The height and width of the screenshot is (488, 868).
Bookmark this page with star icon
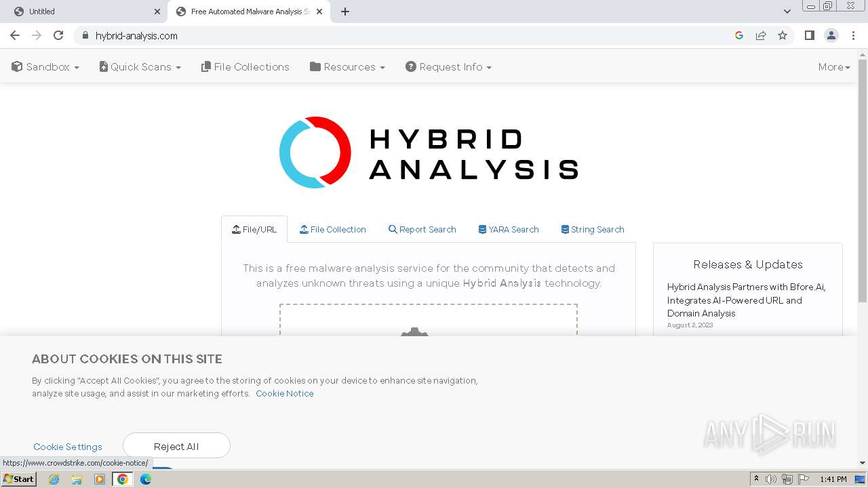(x=783, y=35)
